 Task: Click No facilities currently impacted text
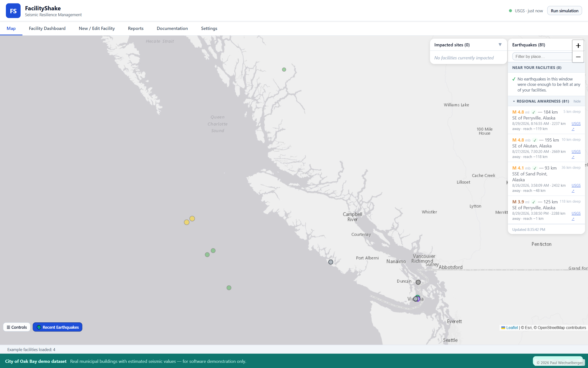[464, 58]
